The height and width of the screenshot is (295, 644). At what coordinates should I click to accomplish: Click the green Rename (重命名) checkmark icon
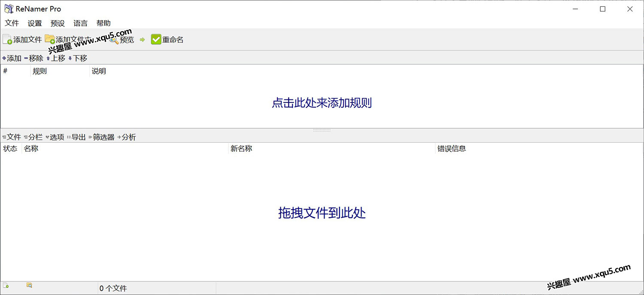(x=156, y=39)
